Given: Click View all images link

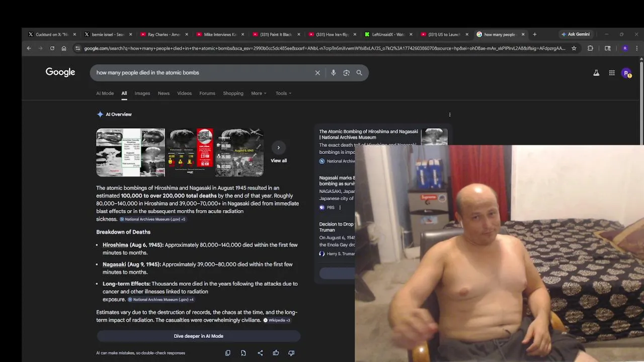Looking at the screenshot, I should pyautogui.click(x=279, y=161).
